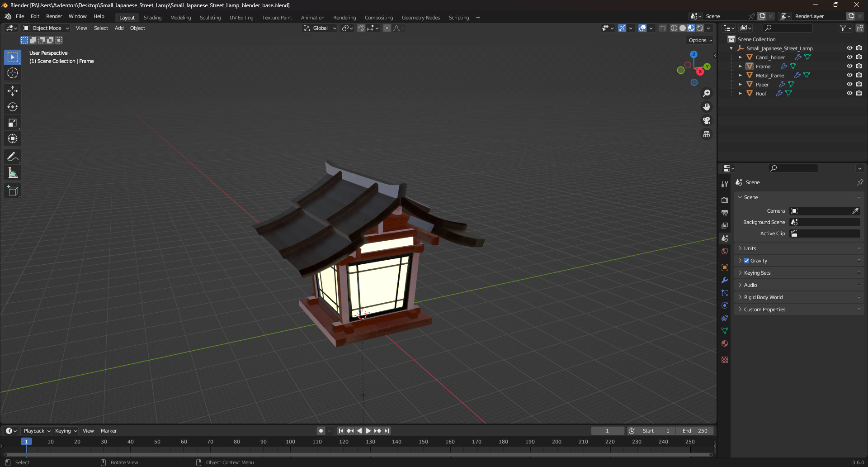Click the zoom view magnifier icon
The height and width of the screenshot is (467, 868).
tap(706, 93)
